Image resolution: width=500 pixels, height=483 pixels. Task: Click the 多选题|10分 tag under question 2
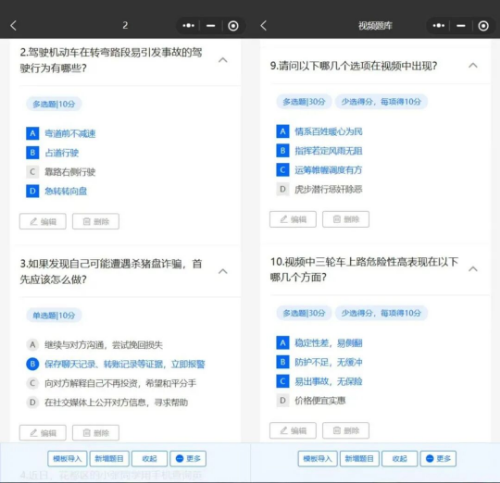pos(54,104)
